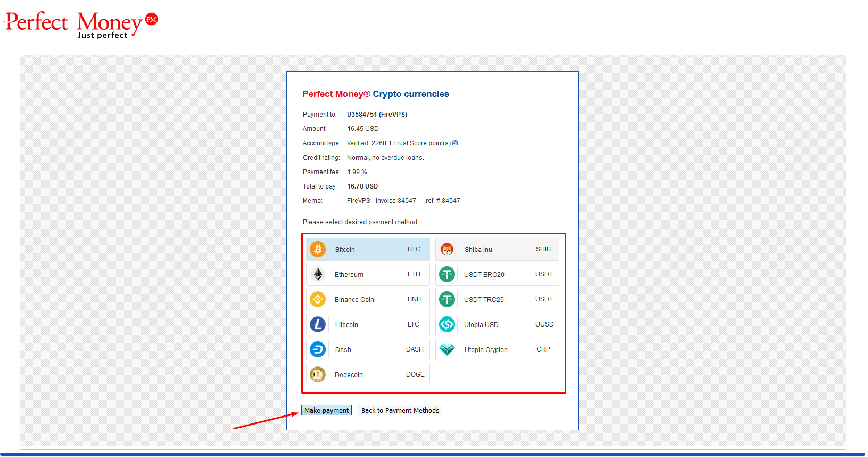Click the Ethereum diamond icon
This screenshot has height=457, width=868.
tap(318, 274)
